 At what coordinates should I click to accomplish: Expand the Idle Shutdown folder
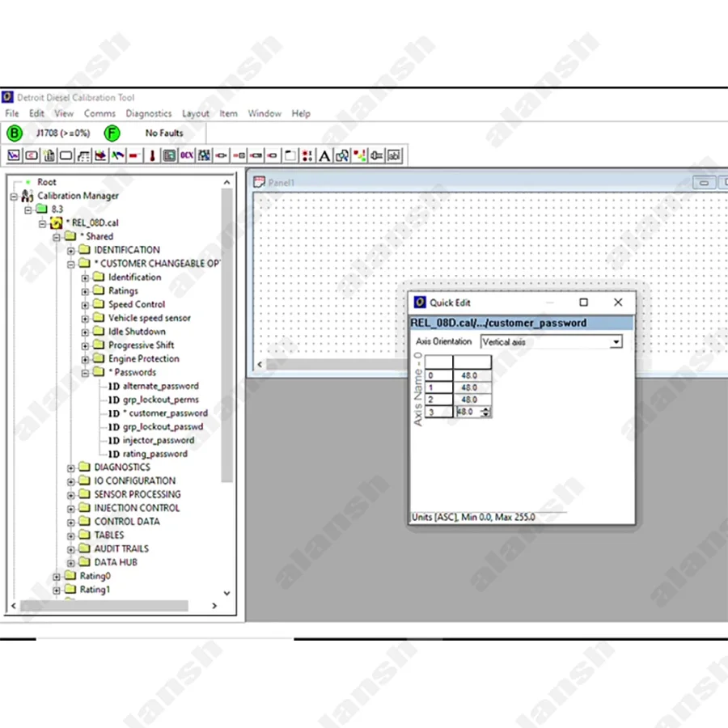tap(85, 332)
